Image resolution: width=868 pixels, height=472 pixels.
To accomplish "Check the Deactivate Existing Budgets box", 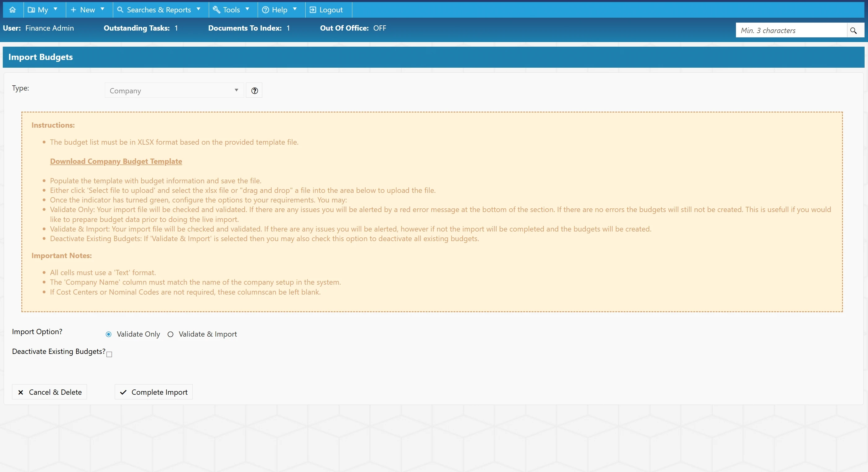I will (109, 354).
